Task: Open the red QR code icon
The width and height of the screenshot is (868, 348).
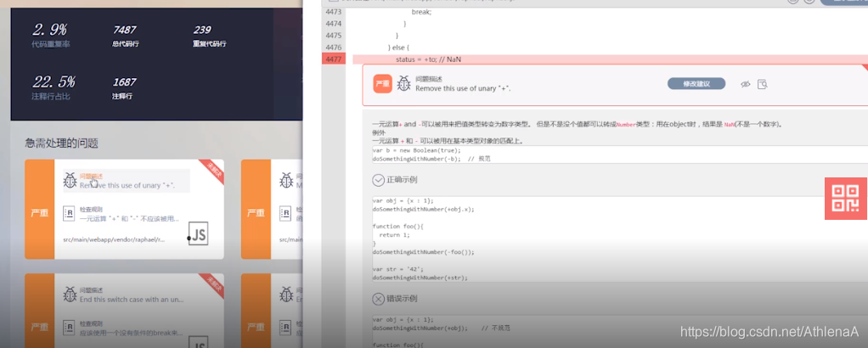Action: pos(845,198)
